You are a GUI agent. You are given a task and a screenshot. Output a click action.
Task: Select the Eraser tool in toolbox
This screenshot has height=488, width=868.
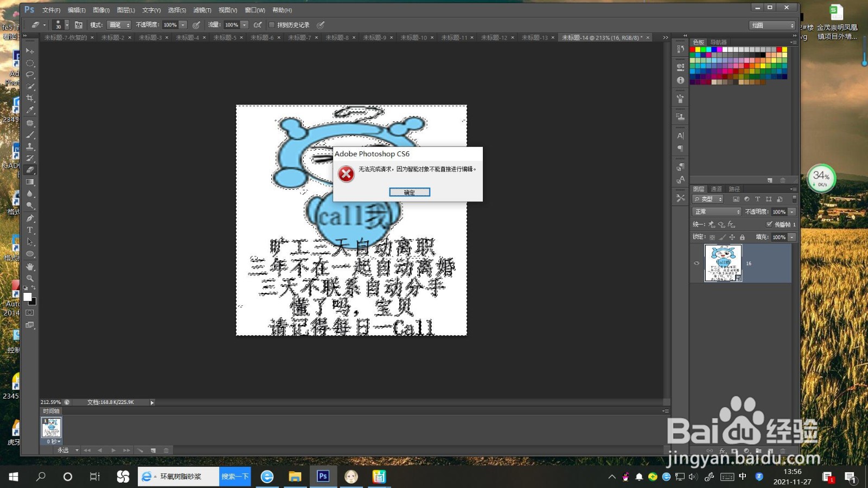[30, 170]
